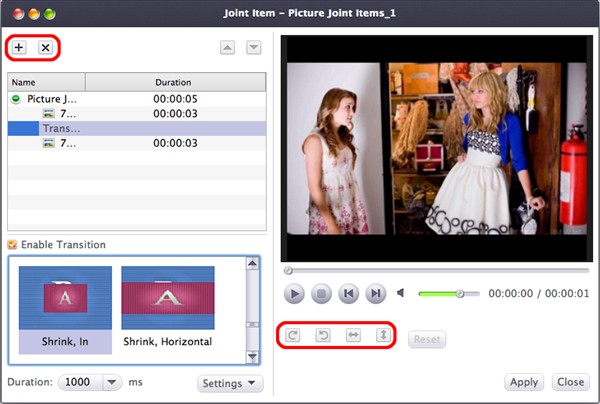The height and width of the screenshot is (404, 600).
Task: Click the Apply button
Action: click(x=524, y=382)
